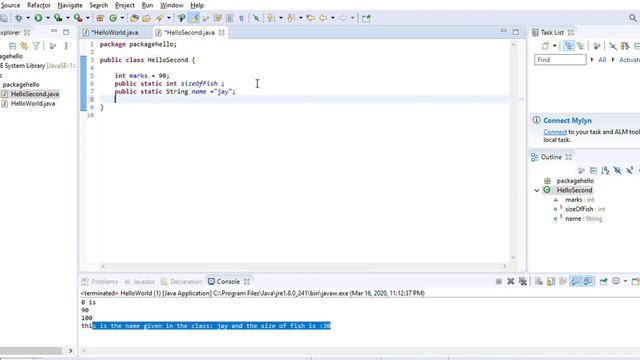Collapse the HelloSecond node in Outline

coord(537,190)
